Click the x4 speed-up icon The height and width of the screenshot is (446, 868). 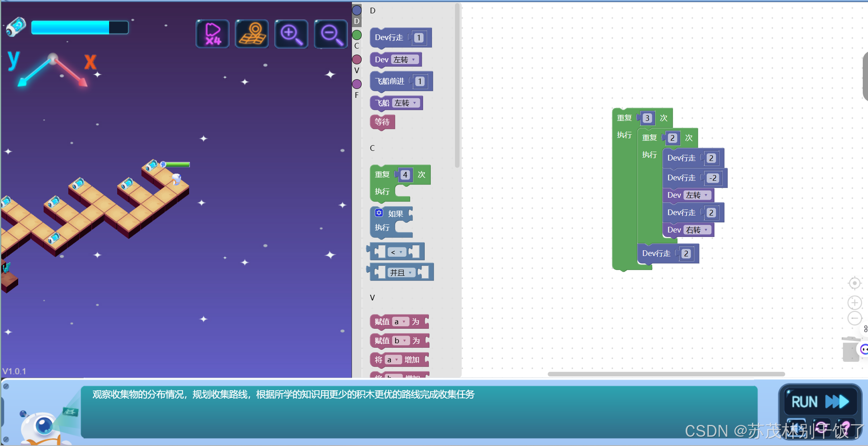tap(213, 34)
